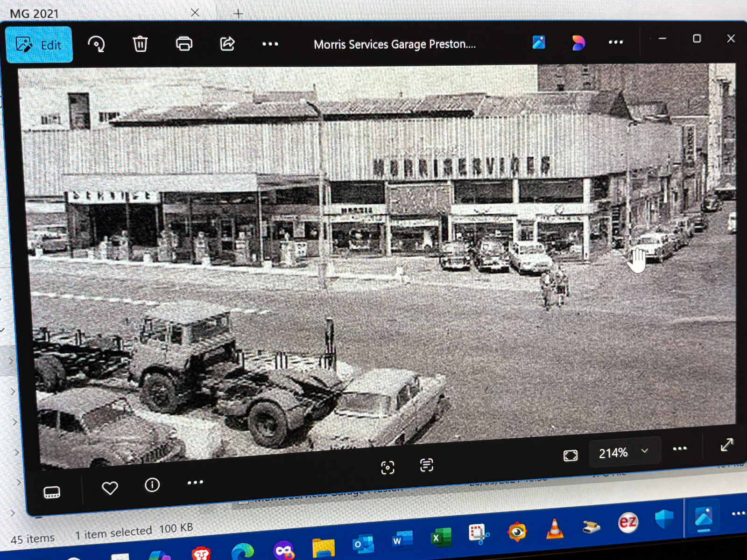This screenshot has width=747, height=560.
Task: Click the Edit image button
Action: [39, 45]
